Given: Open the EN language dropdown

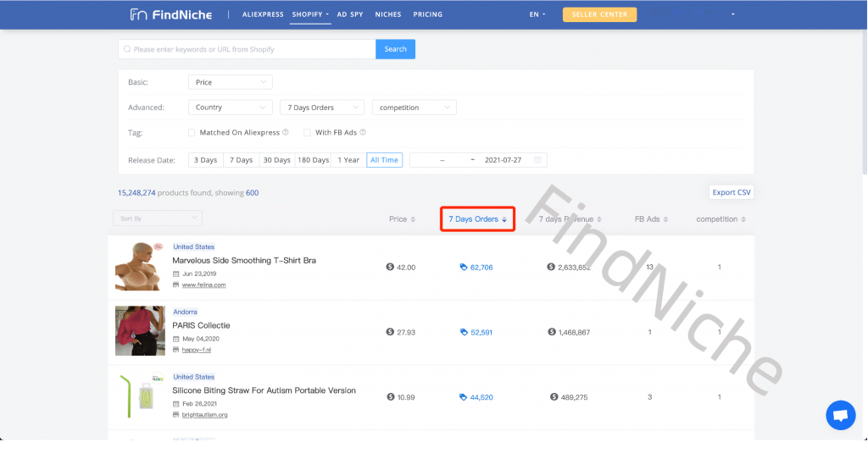Looking at the screenshot, I should pos(537,14).
